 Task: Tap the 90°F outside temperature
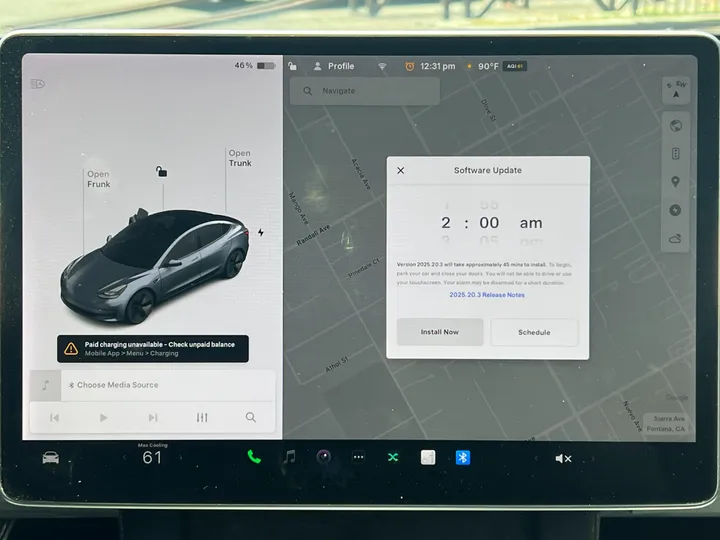click(x=488, y=66)
